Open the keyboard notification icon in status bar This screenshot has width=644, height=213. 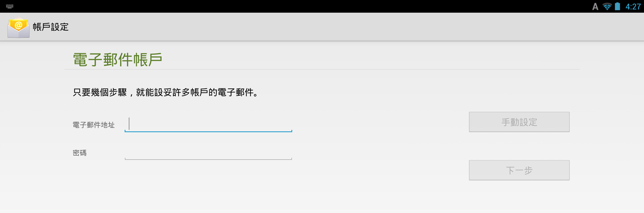click(x=10, y=6)
